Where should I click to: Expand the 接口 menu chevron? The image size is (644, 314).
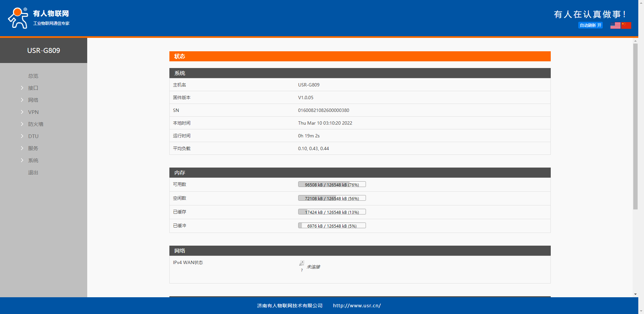22,88
